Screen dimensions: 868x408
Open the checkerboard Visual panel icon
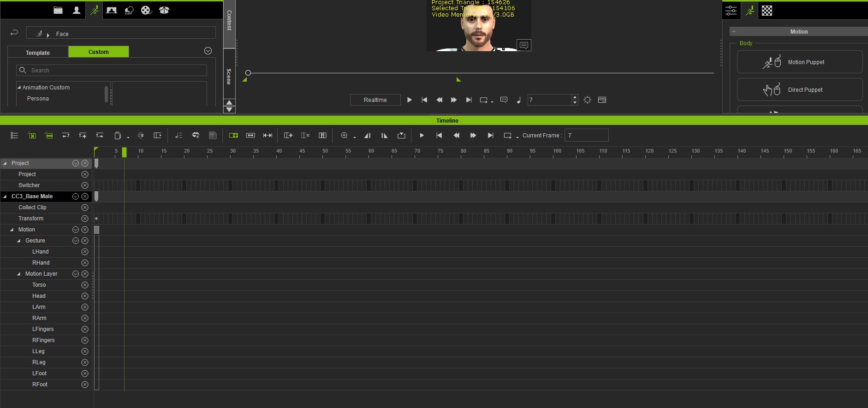point(767,11)
